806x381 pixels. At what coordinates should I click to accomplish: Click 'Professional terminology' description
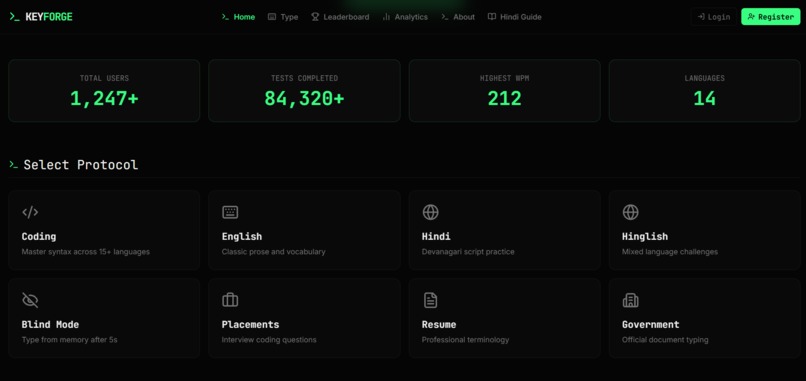(465, 340)
